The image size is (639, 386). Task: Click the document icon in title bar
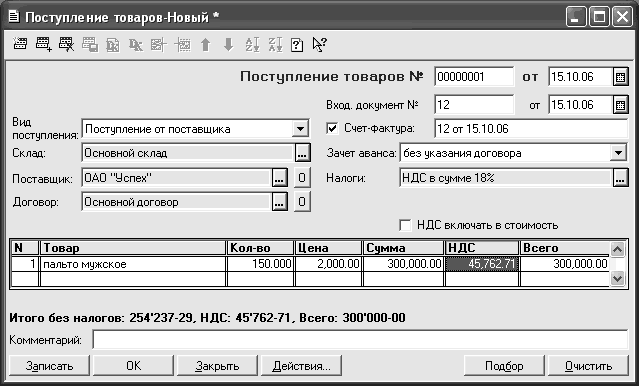[14, 17]
